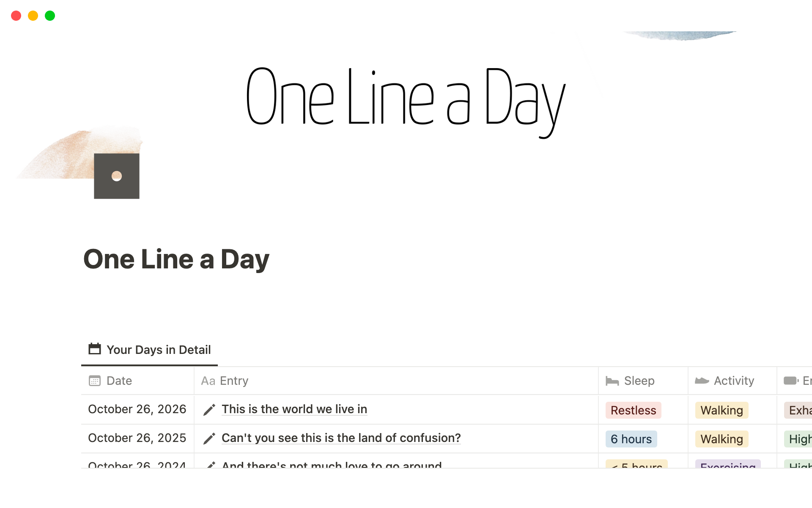Open entry 'This is the world we live in'
This screenshot has height=508, width=812.
(x=294, y=409)
